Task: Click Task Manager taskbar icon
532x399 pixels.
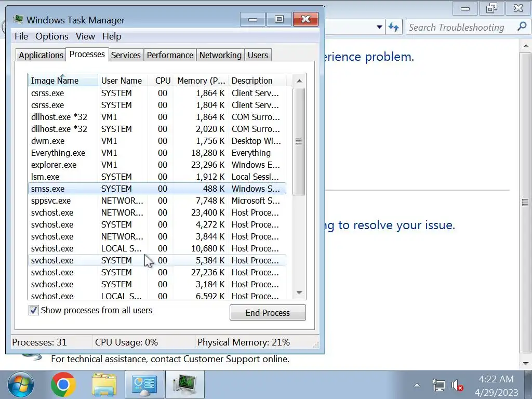Action: tap(185, 385)
